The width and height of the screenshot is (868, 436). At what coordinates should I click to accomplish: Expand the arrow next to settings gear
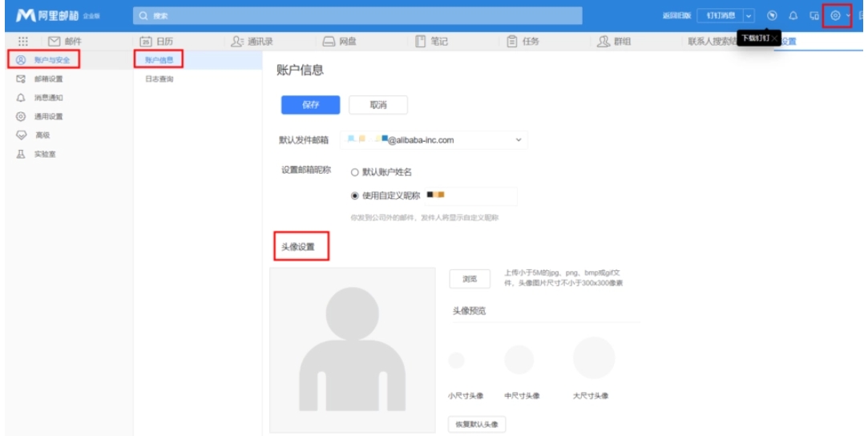tap(848, 15)
